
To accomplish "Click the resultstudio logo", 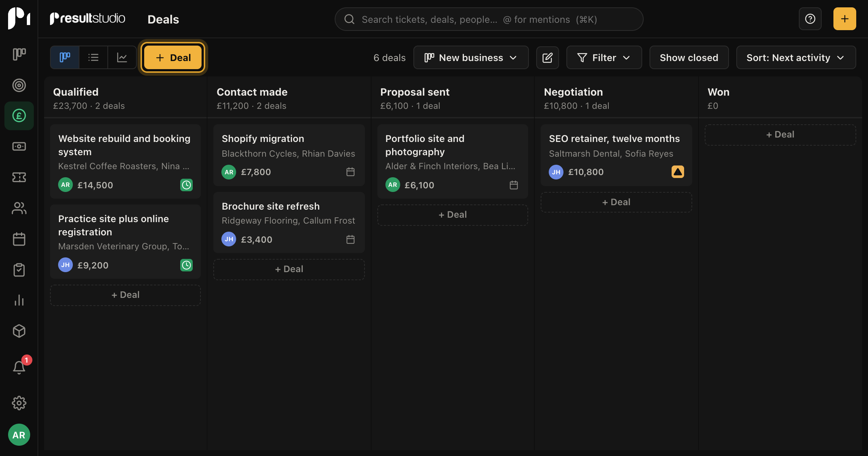I will pyautogui.click(x=88, y=18).
